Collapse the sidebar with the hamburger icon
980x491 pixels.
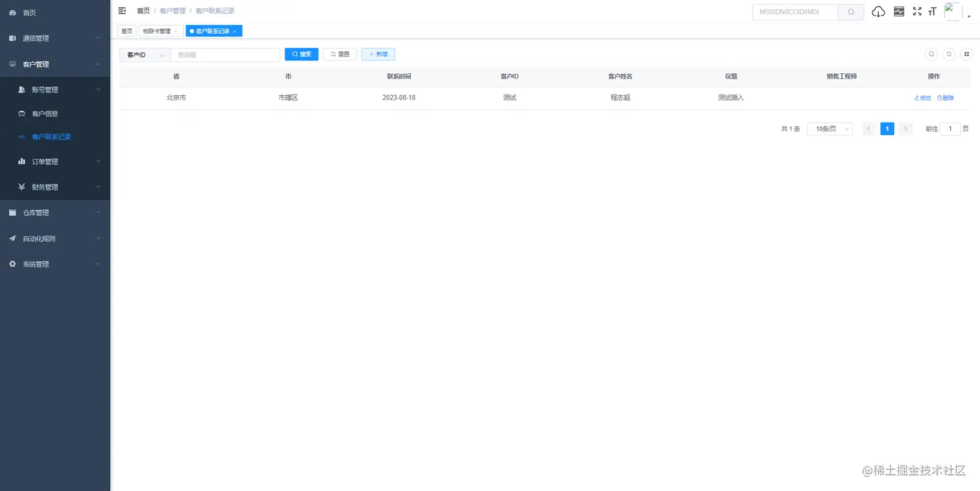(x=122, y=11)
